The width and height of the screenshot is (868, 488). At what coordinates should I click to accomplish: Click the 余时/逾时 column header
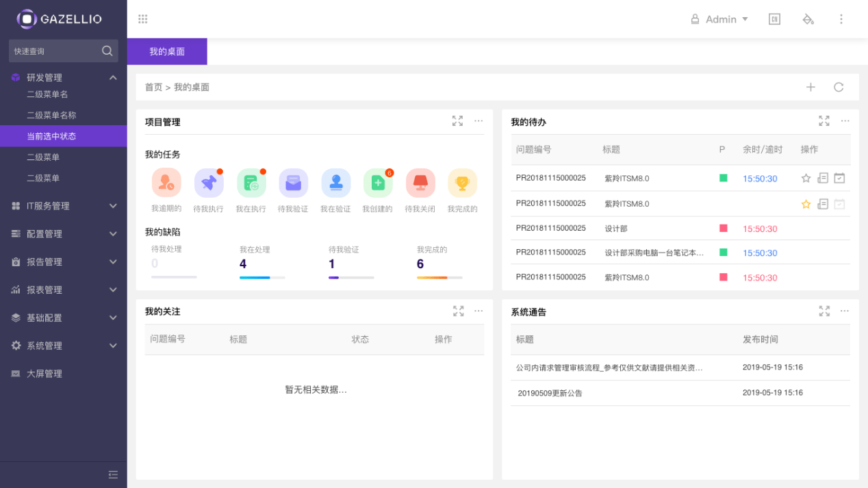point(763,149)
